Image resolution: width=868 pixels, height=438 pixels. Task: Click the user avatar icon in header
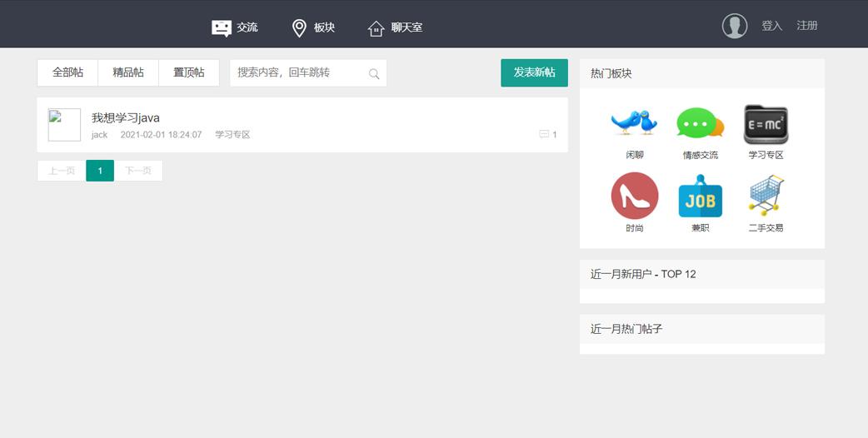click(x=734, y=26)
